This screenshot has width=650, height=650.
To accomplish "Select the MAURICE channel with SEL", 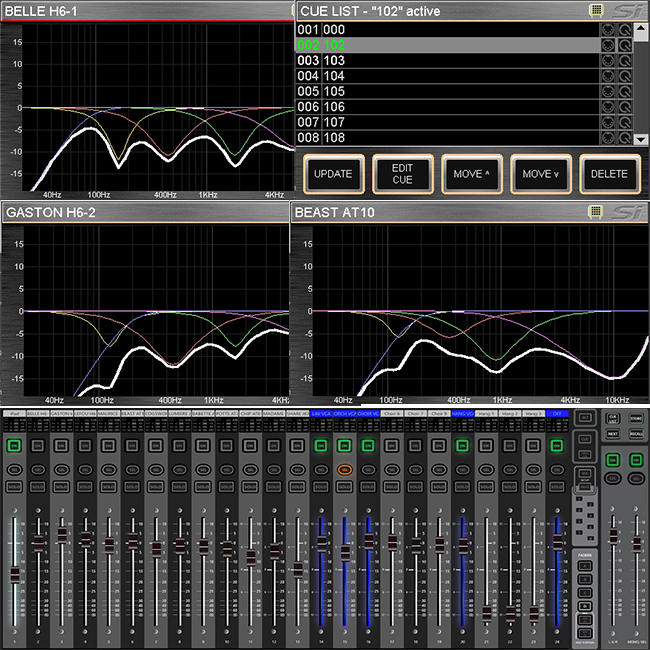I will point(109,470).
